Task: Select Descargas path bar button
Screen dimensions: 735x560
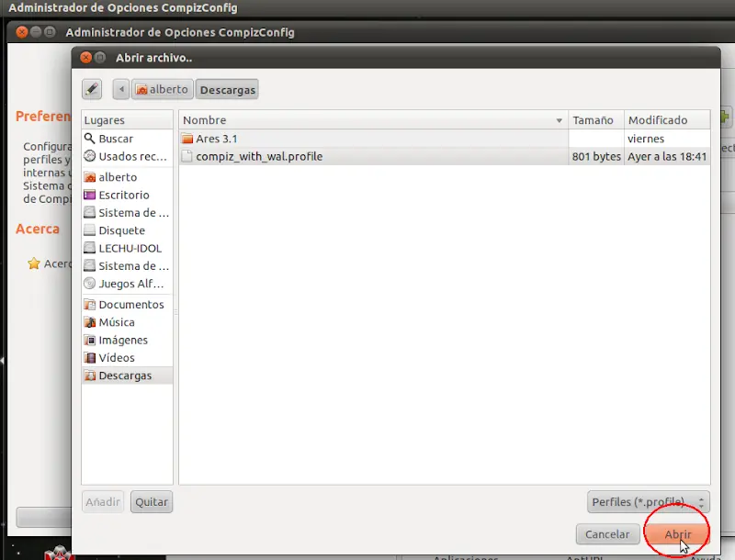Action: click(x=227, y=89)
